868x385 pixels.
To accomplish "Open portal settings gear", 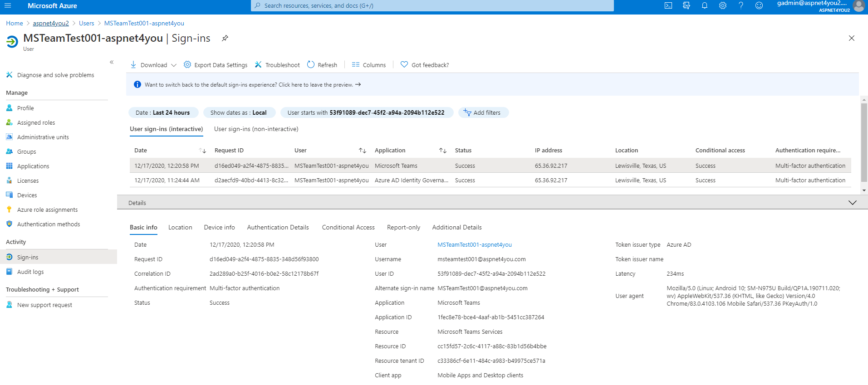I will click(723, 6).
